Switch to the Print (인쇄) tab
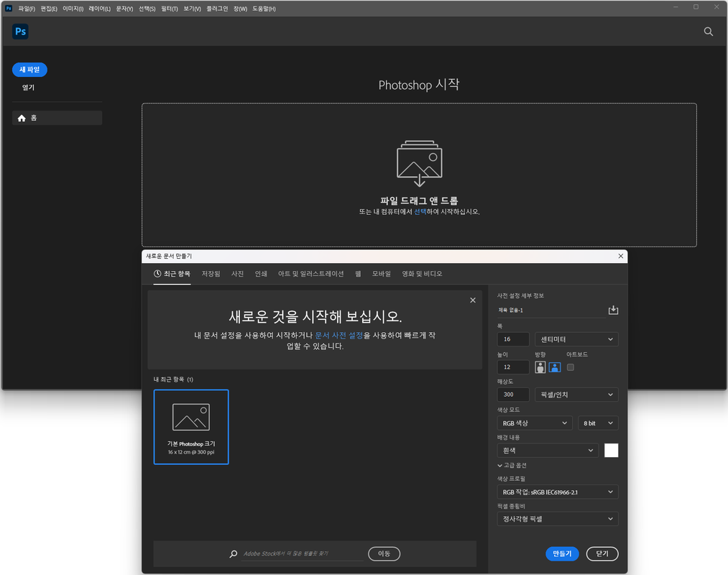Image resolution: width=728 pixels, height=575 pixels. (261, 274)
